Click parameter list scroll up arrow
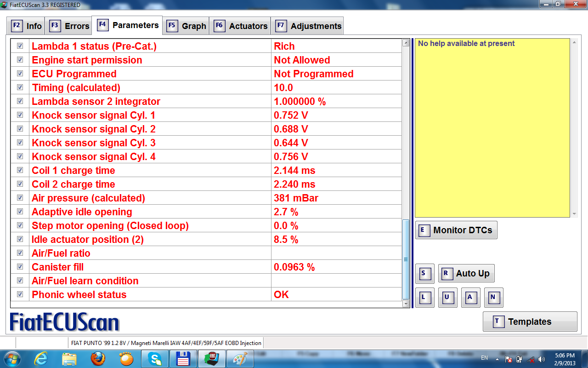Screen dimensions: 588x368 (406, 43)
